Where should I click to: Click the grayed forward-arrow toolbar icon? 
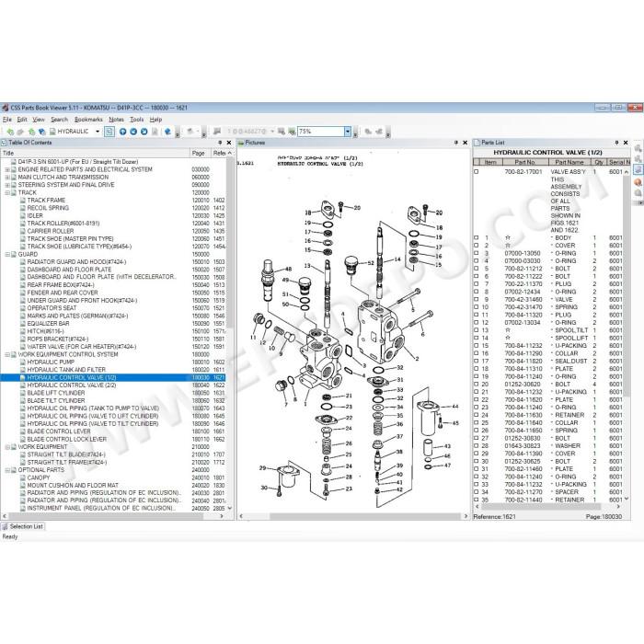click(x=20, y=132)
